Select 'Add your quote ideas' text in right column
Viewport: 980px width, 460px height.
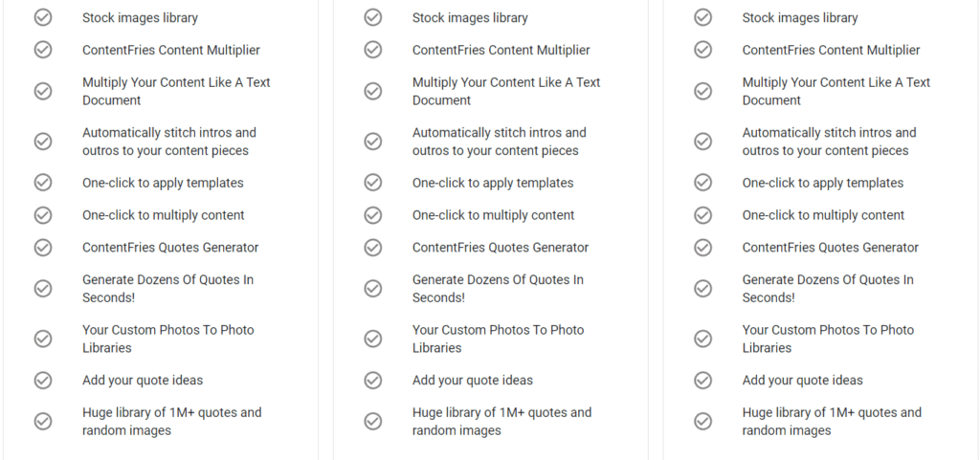pos(802,381)
